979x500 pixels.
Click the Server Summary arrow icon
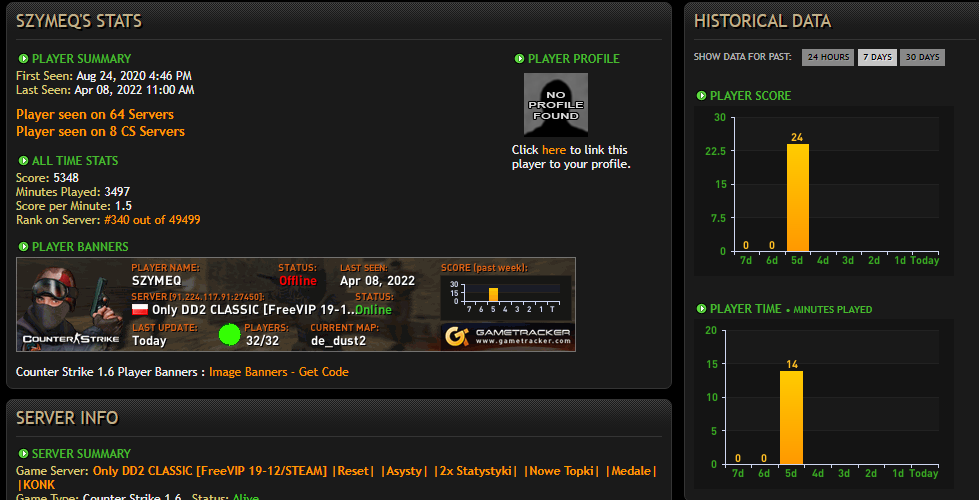[23, 454]
